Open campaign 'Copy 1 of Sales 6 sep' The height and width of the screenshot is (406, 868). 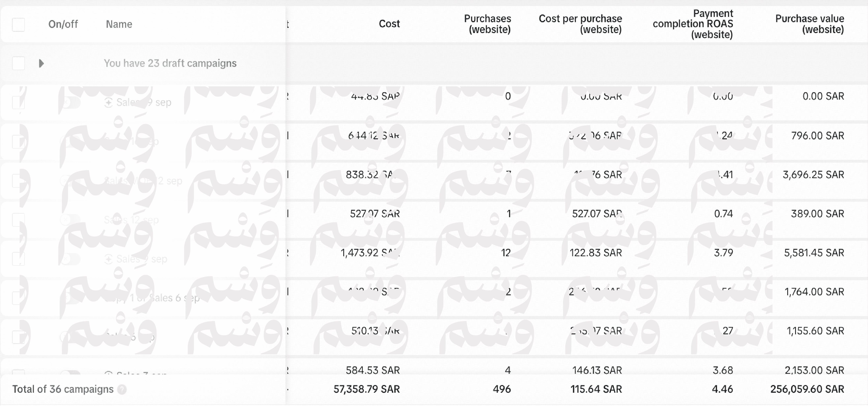pos(152,298)
